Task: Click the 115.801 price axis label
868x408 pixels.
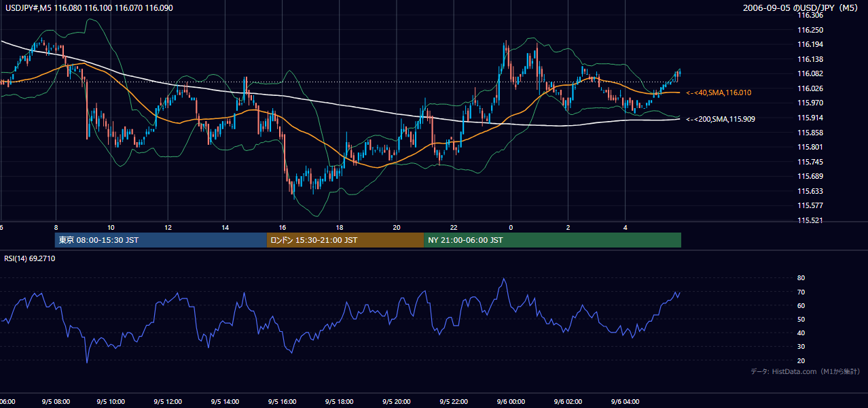Action: [811, 147]
